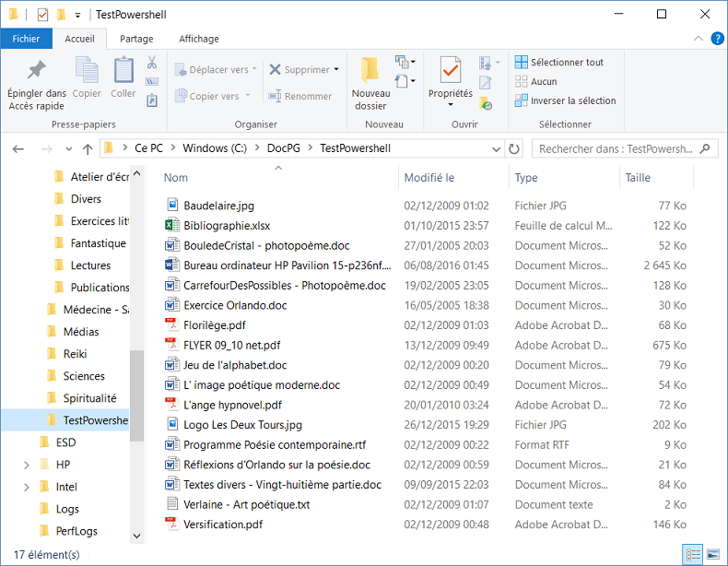
Task: Click Aucun to deselect all
Action: [536, 82]
